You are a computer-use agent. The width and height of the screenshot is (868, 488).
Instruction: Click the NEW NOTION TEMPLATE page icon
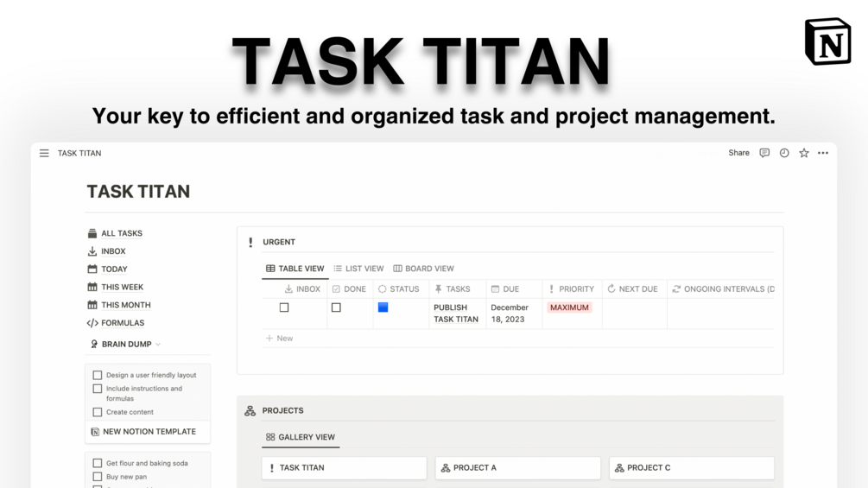click(x=95, y=432)
